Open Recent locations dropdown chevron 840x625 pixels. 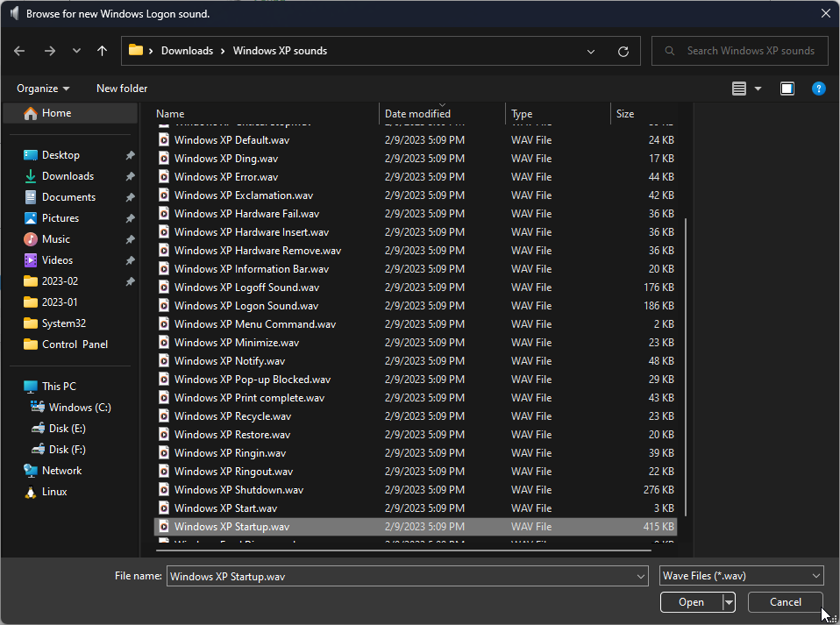click(x=76, y=51)
